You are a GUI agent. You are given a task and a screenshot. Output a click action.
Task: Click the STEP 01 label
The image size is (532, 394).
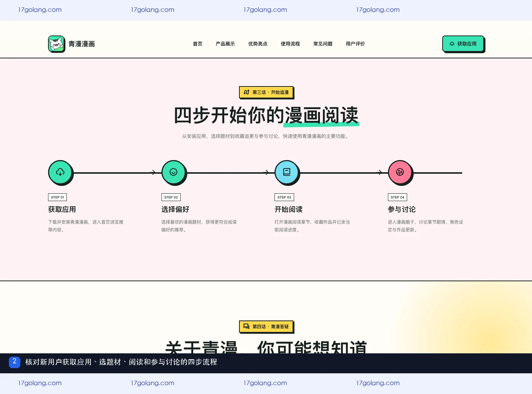pyautogui.click(x=58, y=197)
